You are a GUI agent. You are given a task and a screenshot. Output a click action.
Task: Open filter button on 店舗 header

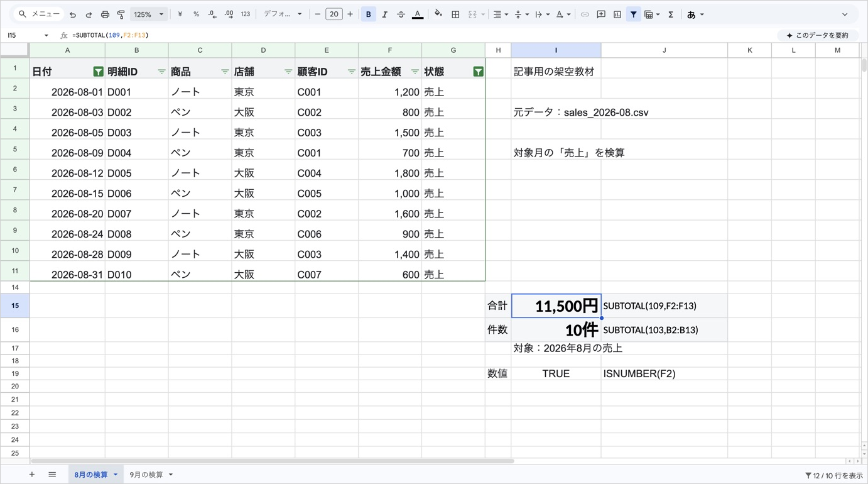(x=288, y=72)
